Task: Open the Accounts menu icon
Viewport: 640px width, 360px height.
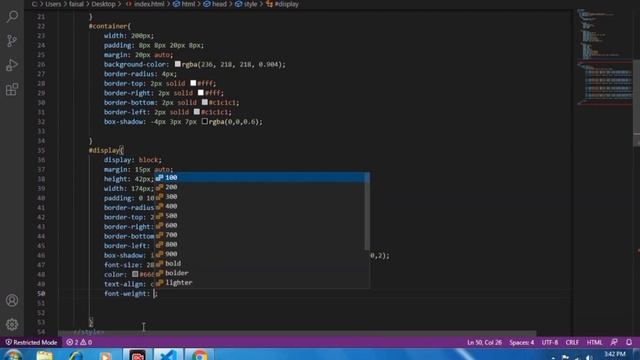Action: coord(12,300)
